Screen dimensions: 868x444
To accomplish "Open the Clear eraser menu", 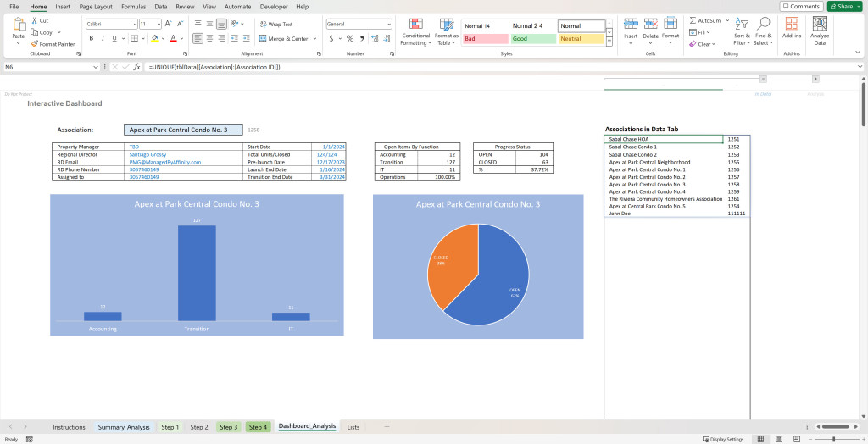I will [x=702, y=44].
